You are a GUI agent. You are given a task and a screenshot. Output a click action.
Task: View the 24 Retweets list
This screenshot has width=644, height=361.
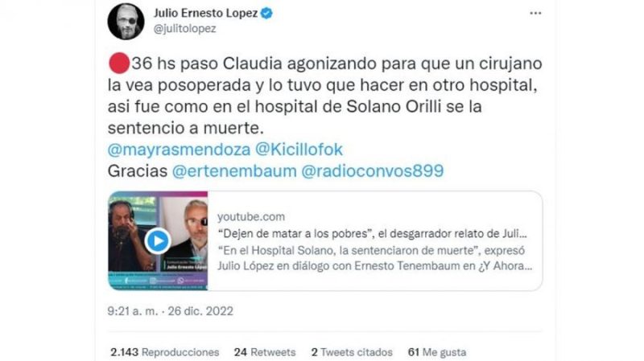(265, 352)
